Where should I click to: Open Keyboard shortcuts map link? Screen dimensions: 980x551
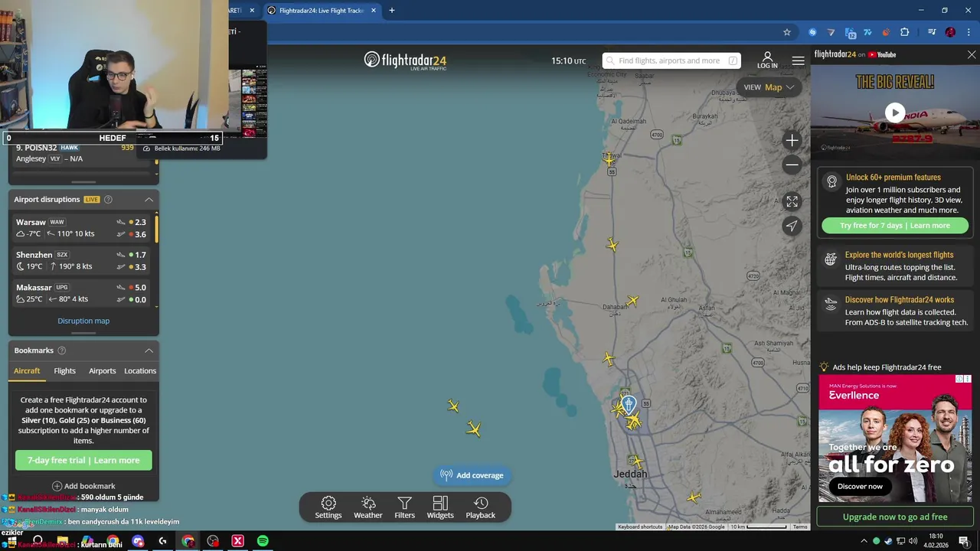640,527
